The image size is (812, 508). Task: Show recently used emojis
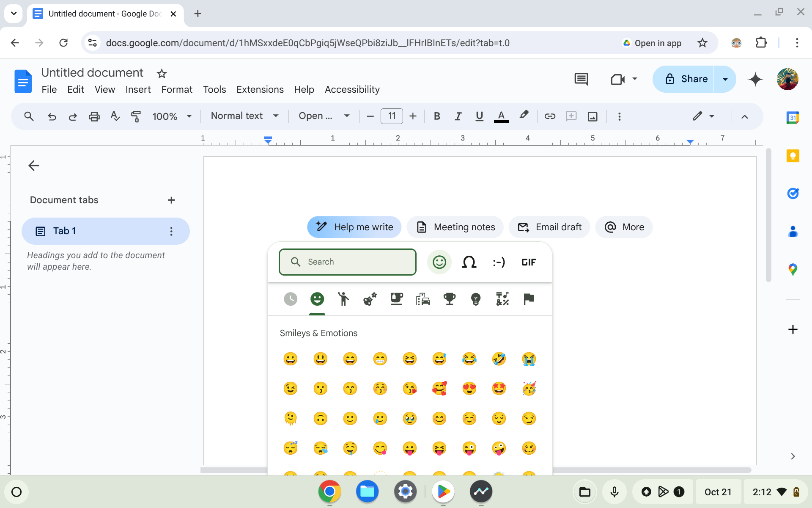tap(291, 299)
